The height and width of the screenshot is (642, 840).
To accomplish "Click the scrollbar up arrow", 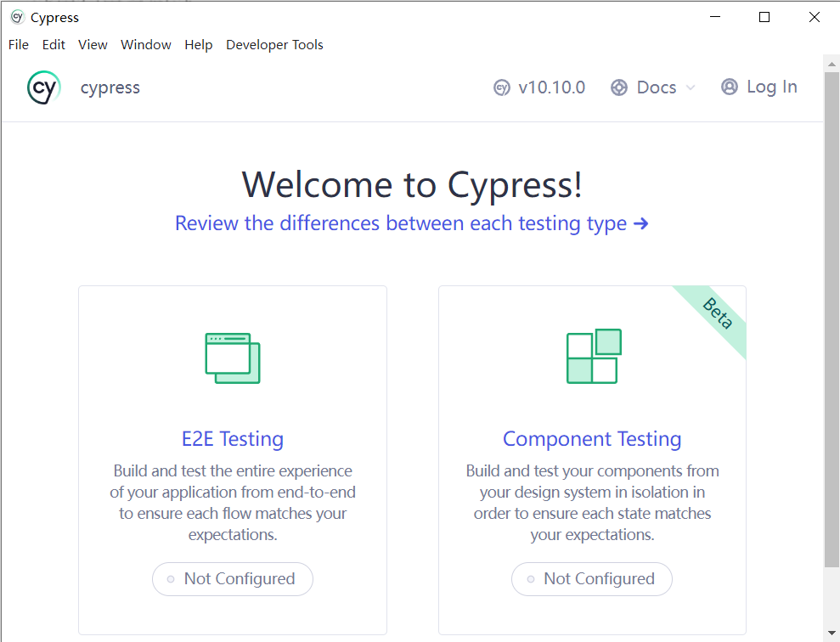I will coord(832,63).
